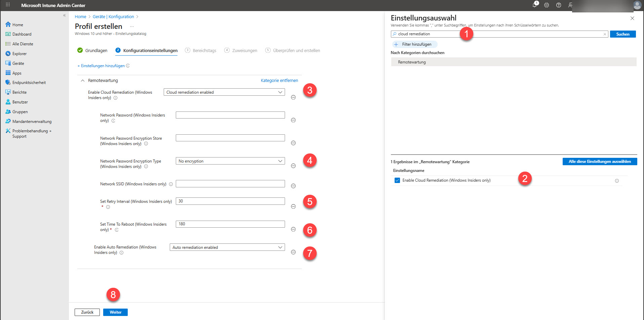This screenshot has height=320, width=644.
Task: Open Mandantenverwaltung in the sidebar
Action: (32, 122)
